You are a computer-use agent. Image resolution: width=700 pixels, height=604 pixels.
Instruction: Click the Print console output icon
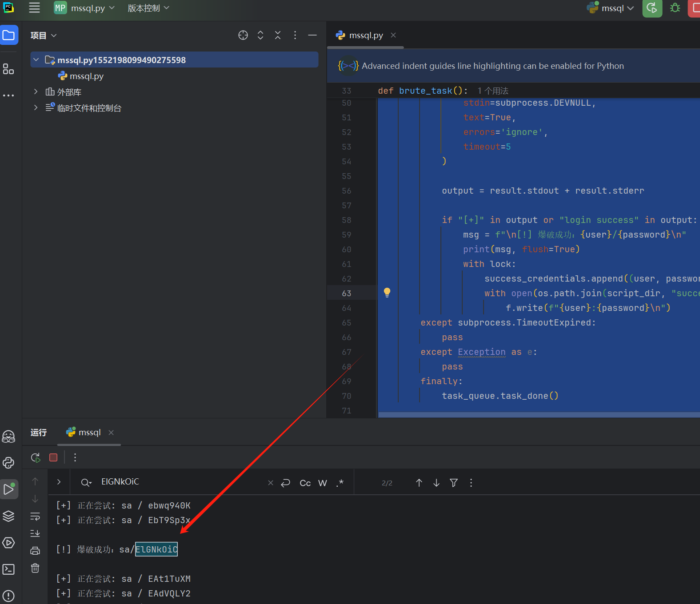(x=35, y=551)
